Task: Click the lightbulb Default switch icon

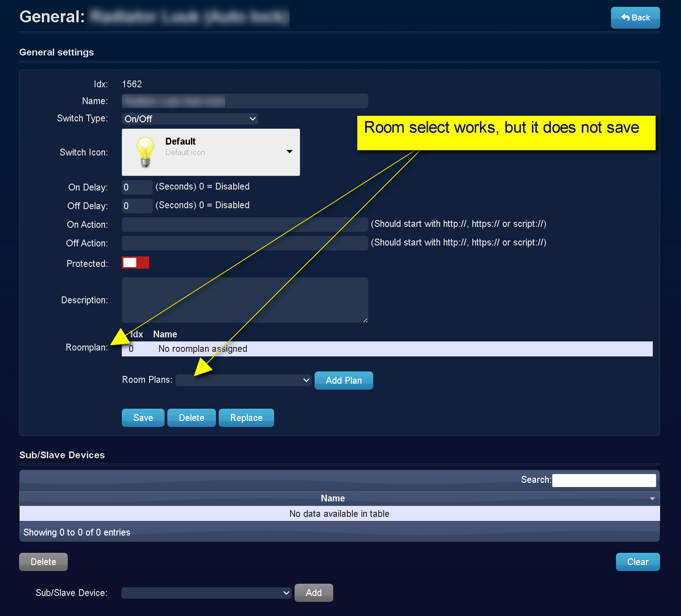Action: click(145, 151)
